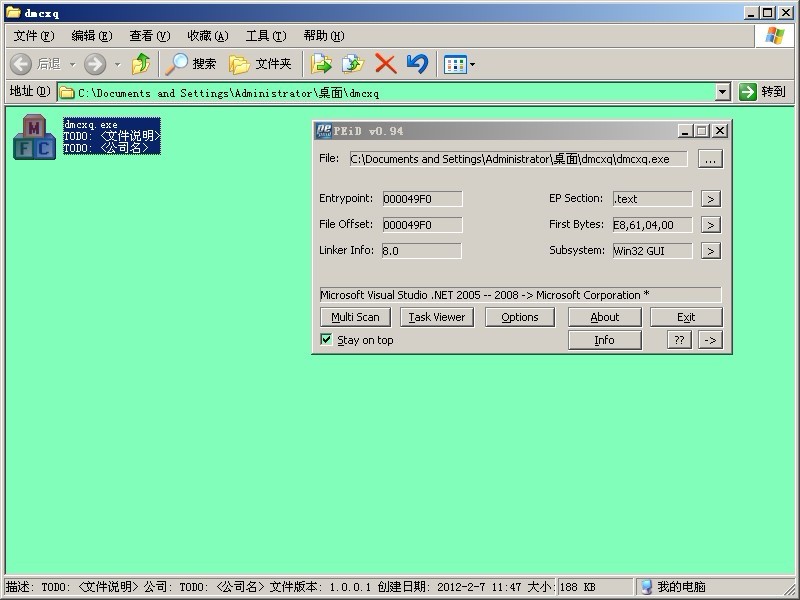Open First Bytes details arrow button
Viewport: 800px width, 600px height.
[711, 225]
